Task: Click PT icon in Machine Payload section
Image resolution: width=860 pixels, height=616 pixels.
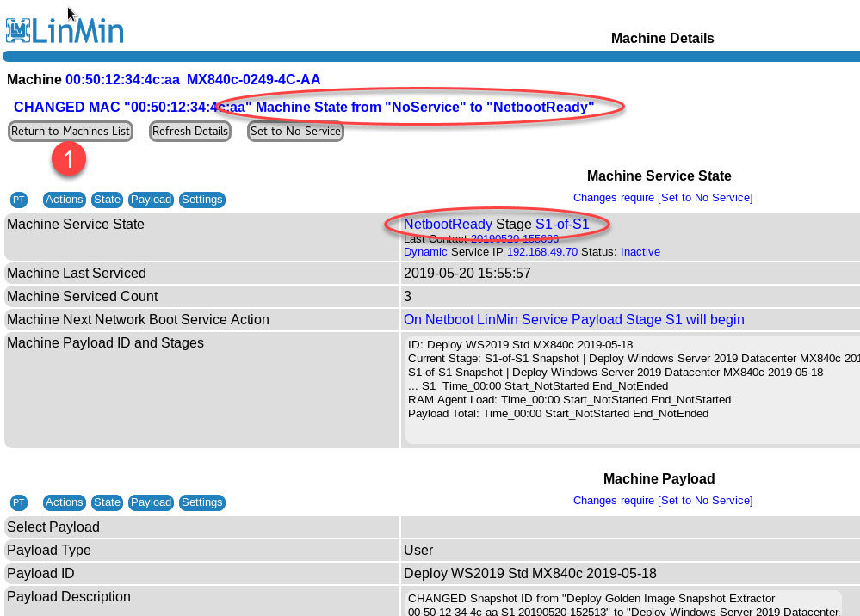Action: (x=19, y=502)
